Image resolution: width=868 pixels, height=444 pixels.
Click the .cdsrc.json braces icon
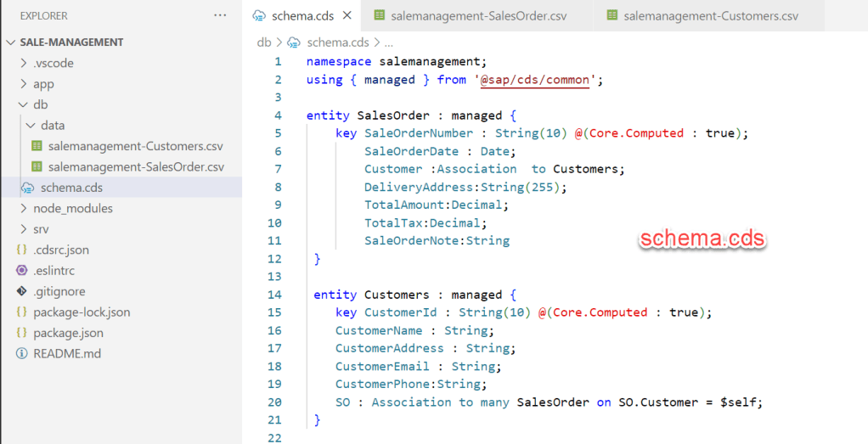click(x=22, y=250)
